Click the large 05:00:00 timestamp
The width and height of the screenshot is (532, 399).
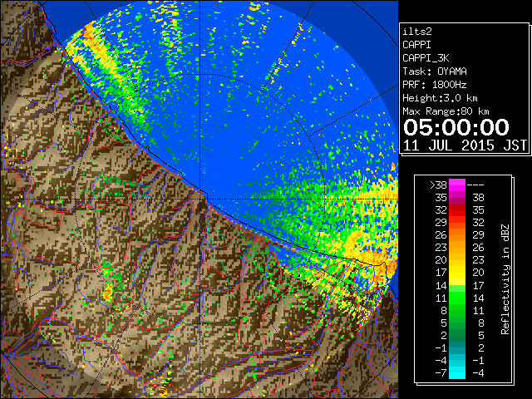coord(456,127)
